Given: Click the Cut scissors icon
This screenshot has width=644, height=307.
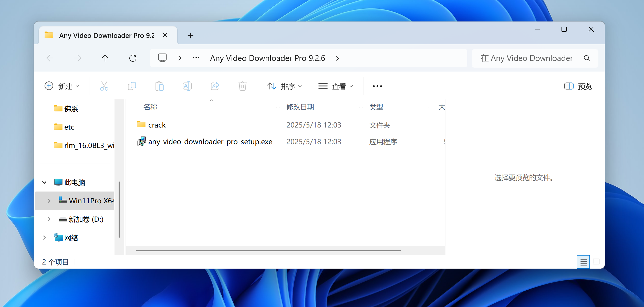Looking at the screenshot, I should (x=104, y=86).
